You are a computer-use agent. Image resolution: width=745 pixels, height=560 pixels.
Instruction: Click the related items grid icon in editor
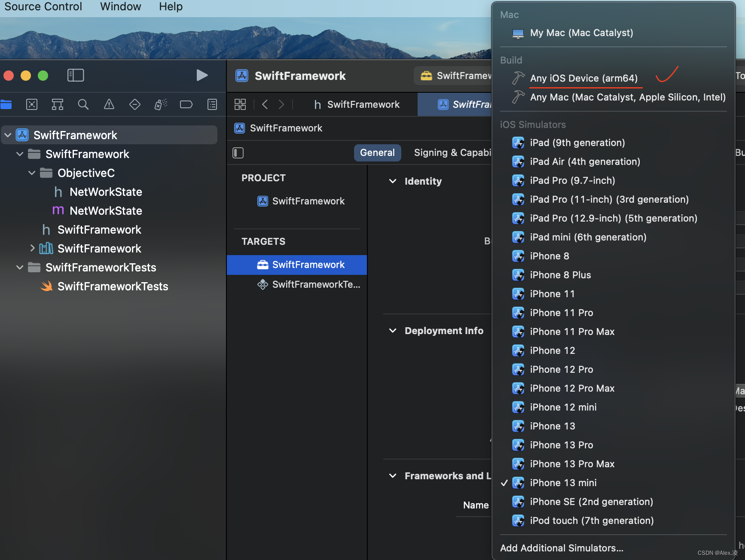pyautogui.click(x=240, y=104)
